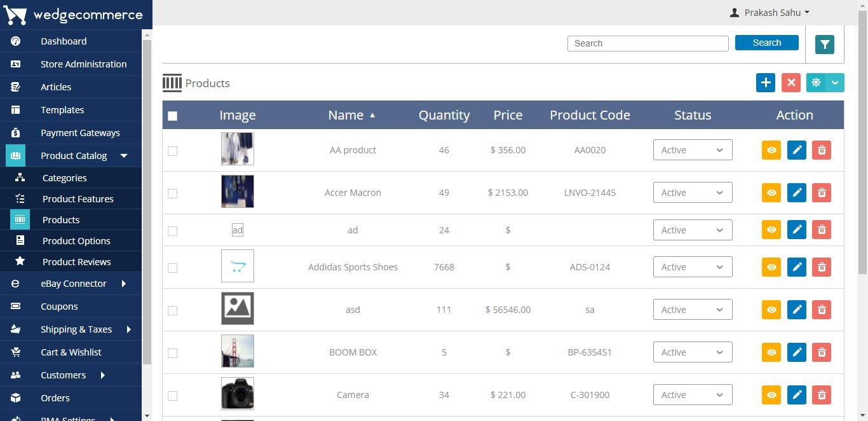
Task: Add a new product using the plus icon
Action: tap(765, 82)
